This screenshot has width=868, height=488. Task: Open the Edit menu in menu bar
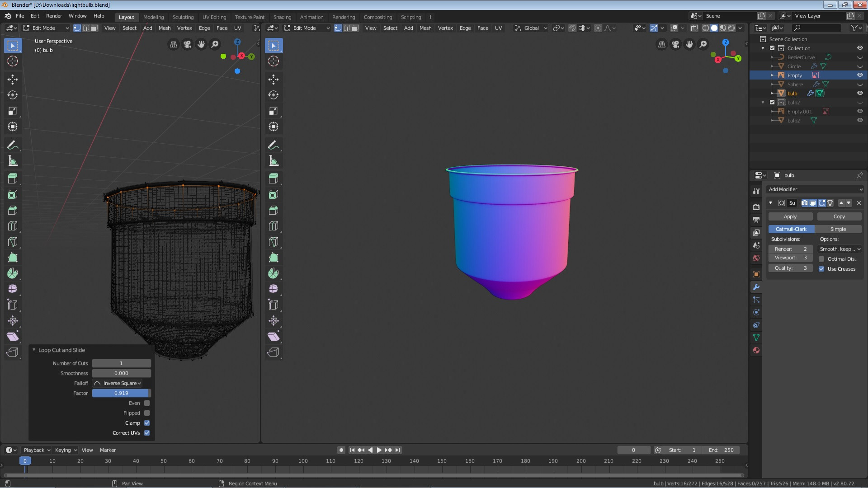tap(34, 15)
